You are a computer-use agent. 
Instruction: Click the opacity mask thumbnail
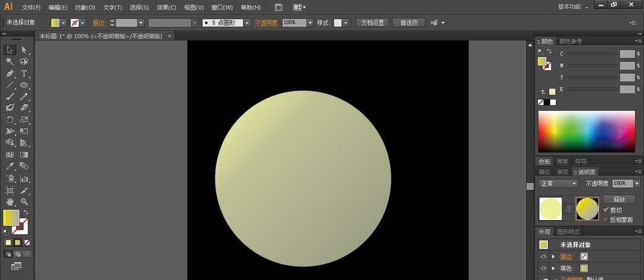587,208
